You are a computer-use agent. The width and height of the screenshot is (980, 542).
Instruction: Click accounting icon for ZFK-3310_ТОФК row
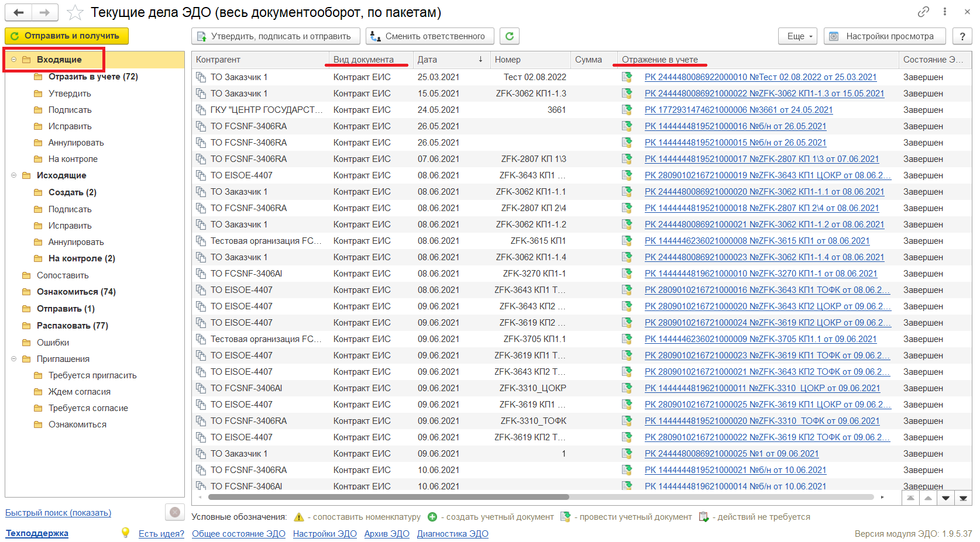[x=627, y=421]
